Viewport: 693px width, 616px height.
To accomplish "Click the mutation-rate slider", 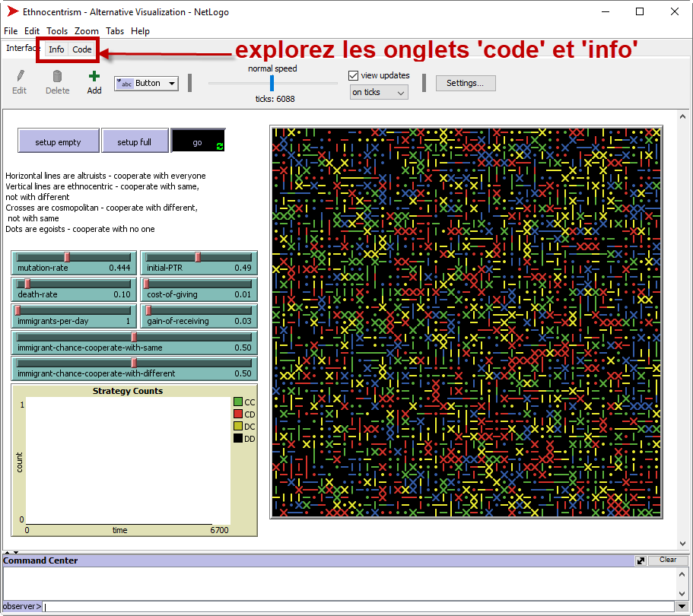I will click(x=74, y=262).
